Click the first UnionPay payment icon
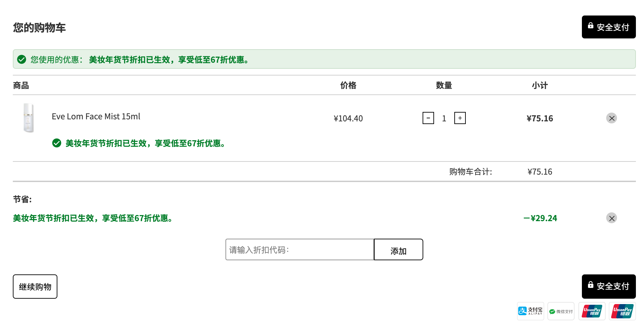Image resolution: width=644 pixels, height=327 pixels. click(x=592, y=311)
